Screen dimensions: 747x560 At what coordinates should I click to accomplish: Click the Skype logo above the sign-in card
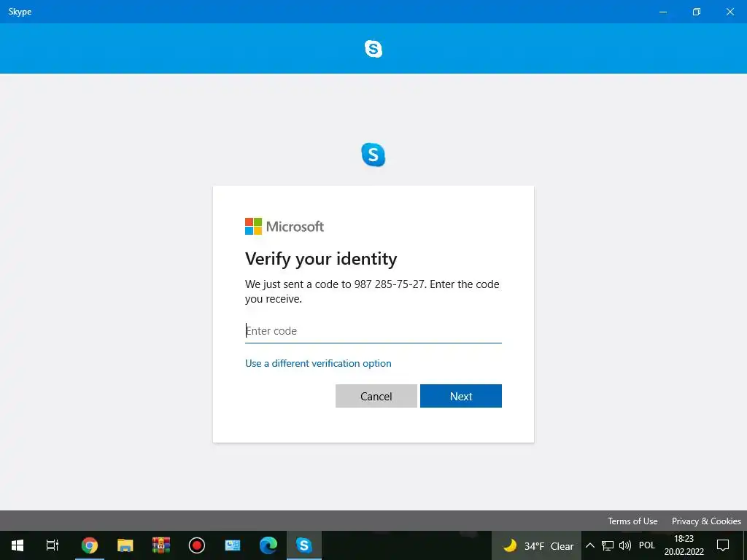point(373,155)
